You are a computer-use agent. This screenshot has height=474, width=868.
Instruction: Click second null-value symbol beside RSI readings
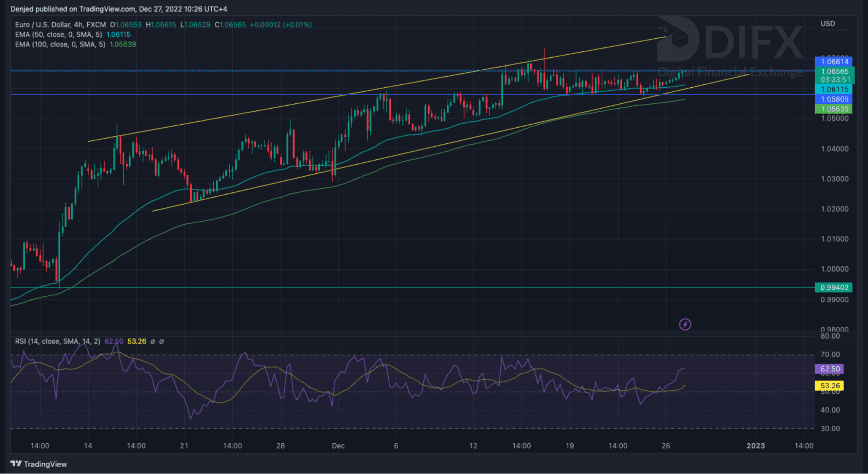[x=162, y=341]
